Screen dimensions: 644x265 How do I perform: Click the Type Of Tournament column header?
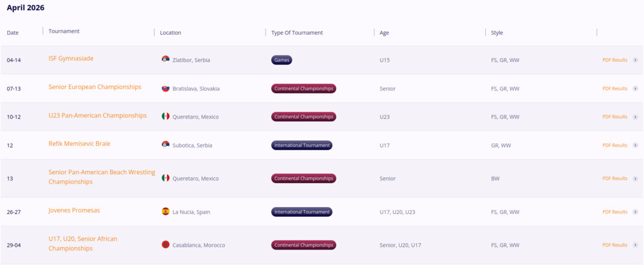tap(297, 32)
